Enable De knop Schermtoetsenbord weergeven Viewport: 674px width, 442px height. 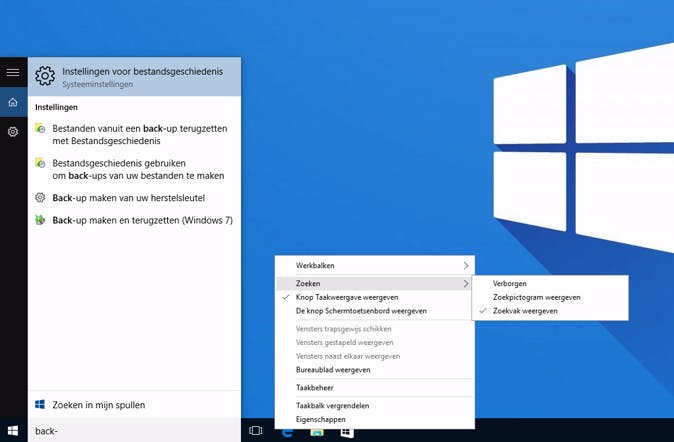(375, 311)
